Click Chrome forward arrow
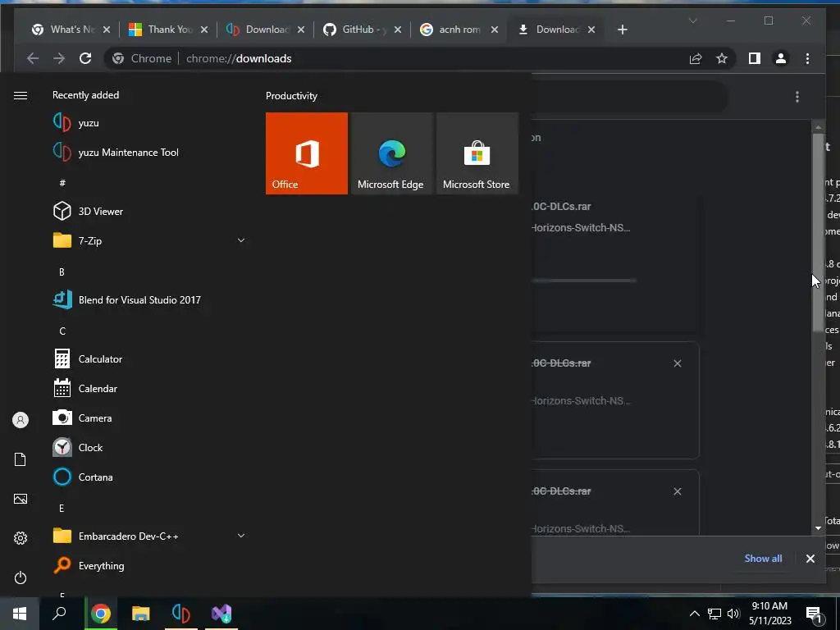The height and width of the screenshot is (630, 840). tap(59, 58)
